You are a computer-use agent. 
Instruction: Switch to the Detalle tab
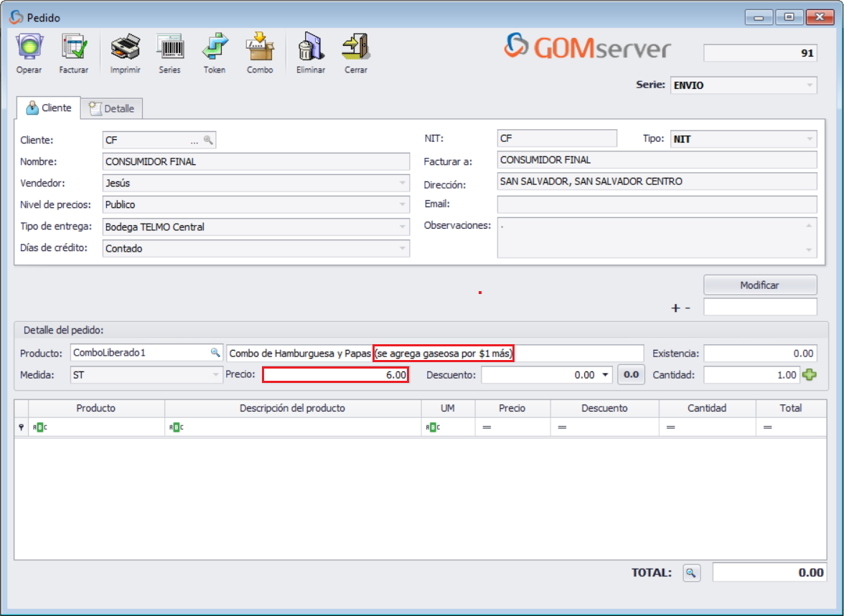[112, 108]
